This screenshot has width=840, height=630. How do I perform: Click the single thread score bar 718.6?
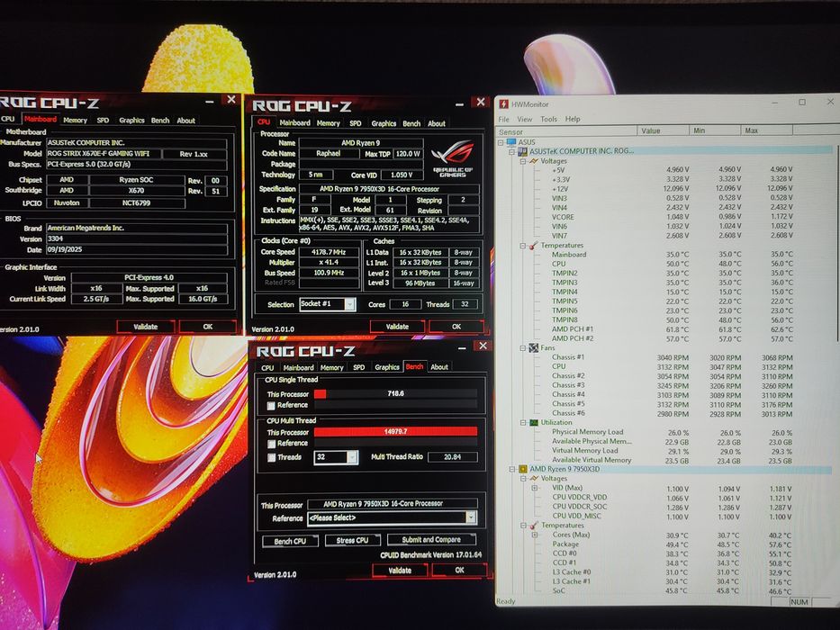click(395, 394)
